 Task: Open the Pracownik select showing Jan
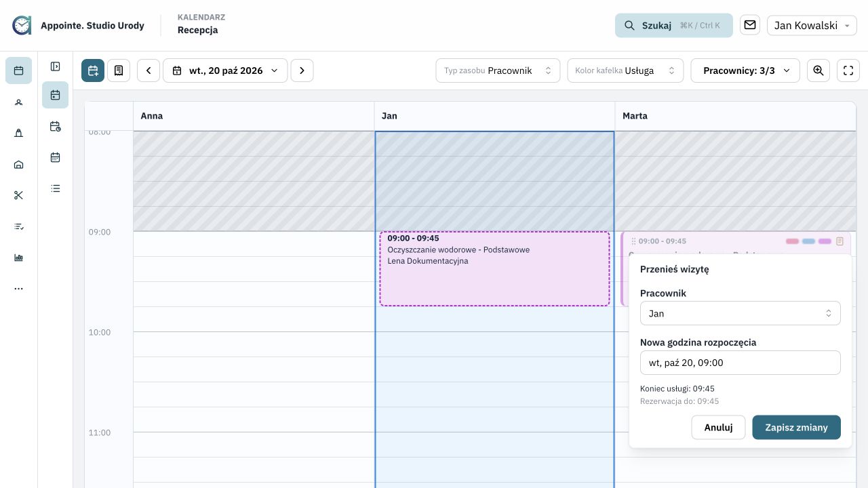click(741, 313)
